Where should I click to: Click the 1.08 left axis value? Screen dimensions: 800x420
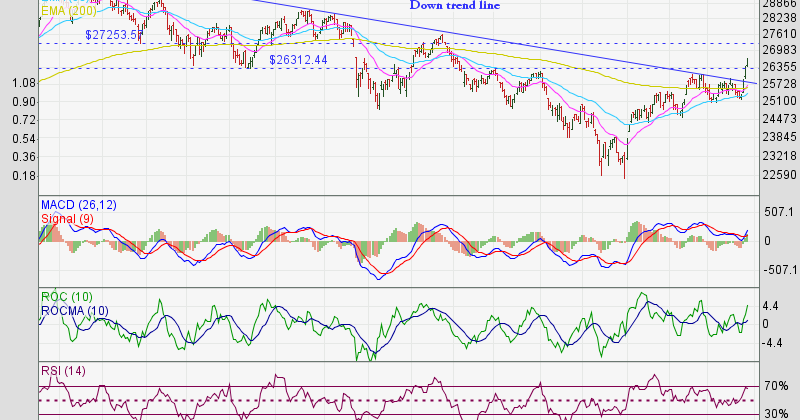tap(24, 83)
